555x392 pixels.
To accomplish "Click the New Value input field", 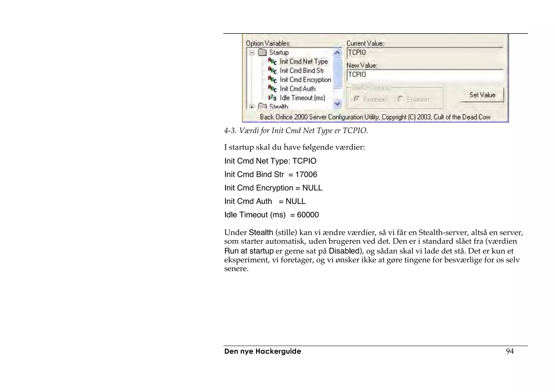I will click(425, 75).
